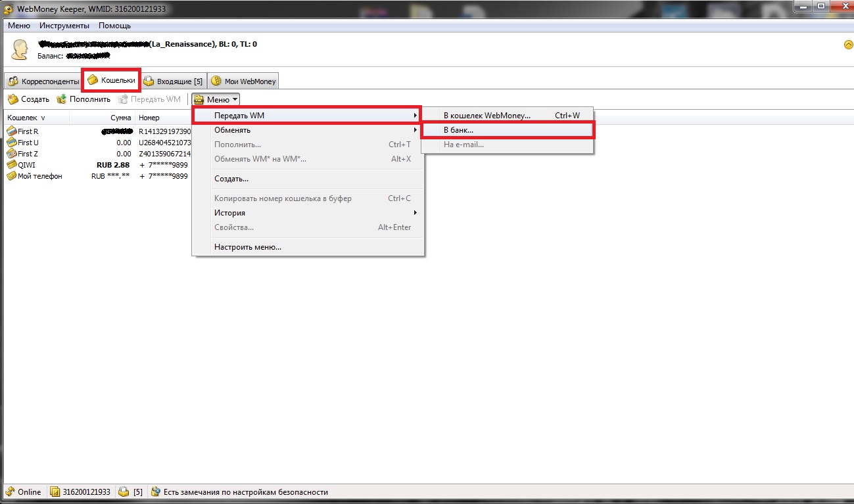Click the QIWI wallet icon
The image size is (854, 504).
click(x=11, y=165)
